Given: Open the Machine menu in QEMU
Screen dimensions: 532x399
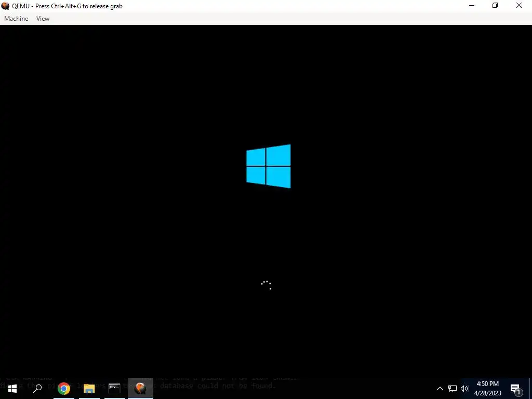Looking at the screenshot, I should click(16, 19).
